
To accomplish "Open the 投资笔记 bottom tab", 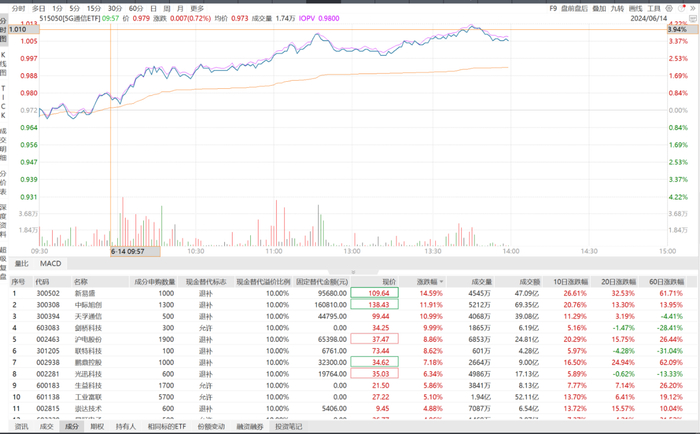I will click(289, 426).
